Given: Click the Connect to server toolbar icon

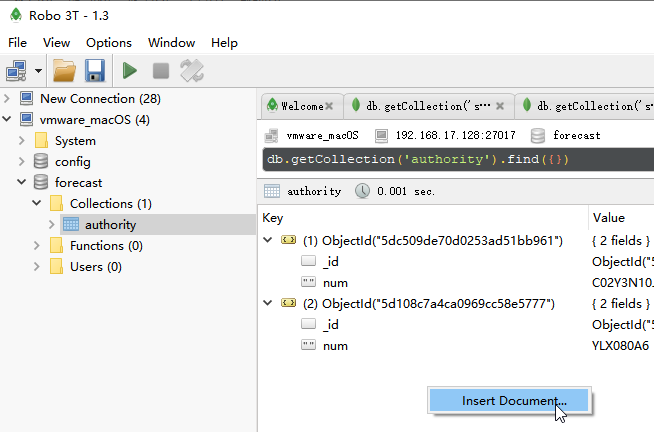Looking at the screenshot, I should [x=16, y=71].
